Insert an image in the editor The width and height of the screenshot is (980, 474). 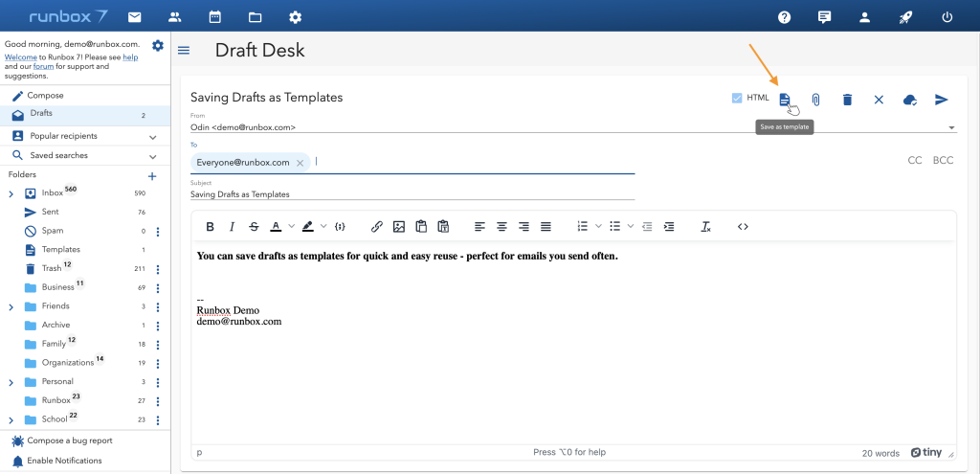[x=399, y=227]
